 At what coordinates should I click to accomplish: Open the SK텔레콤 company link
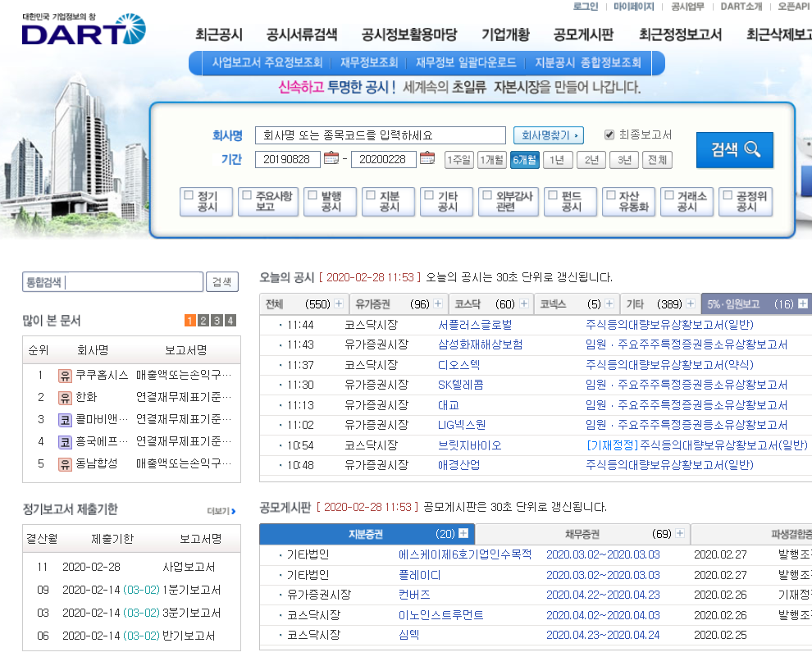460,385
